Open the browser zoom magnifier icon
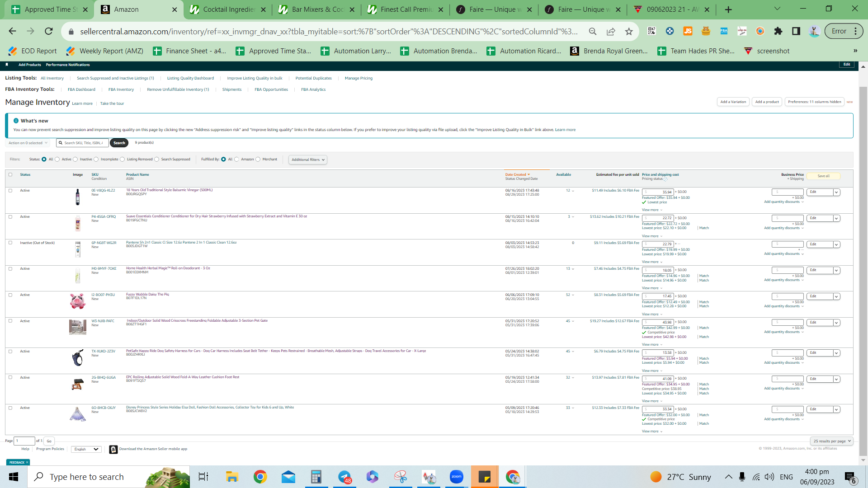 click(593, 31)
